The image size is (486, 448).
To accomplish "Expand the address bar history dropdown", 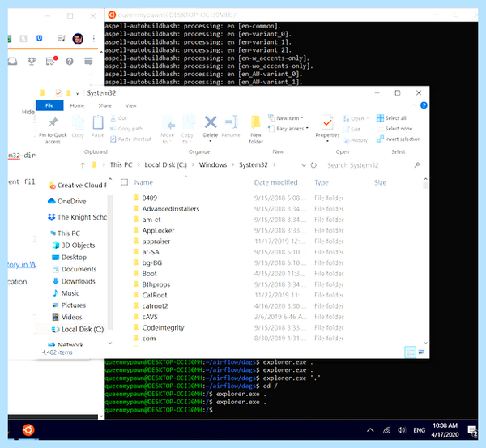I will [x=304, y=165].
